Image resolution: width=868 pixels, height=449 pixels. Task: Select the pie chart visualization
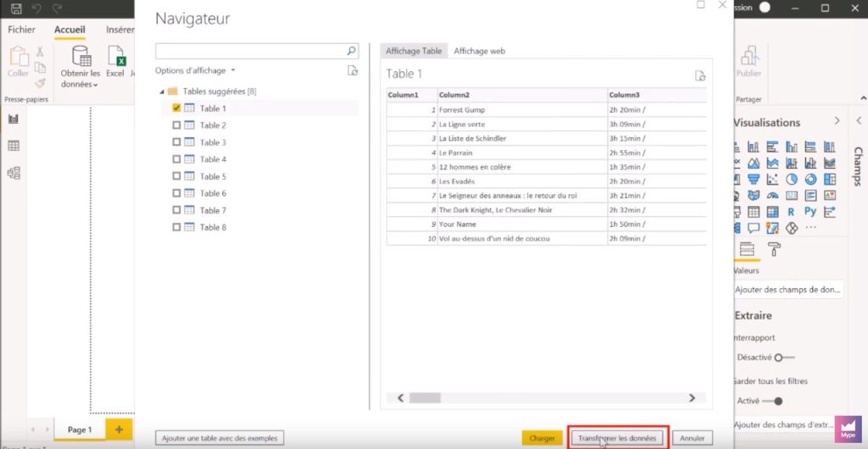pos(792,179)
